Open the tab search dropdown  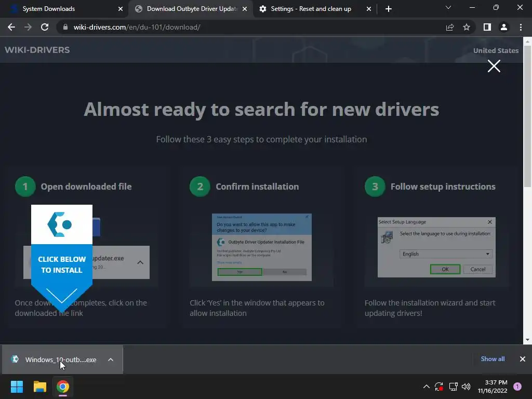pyautogui.click(x=448, y=7)
